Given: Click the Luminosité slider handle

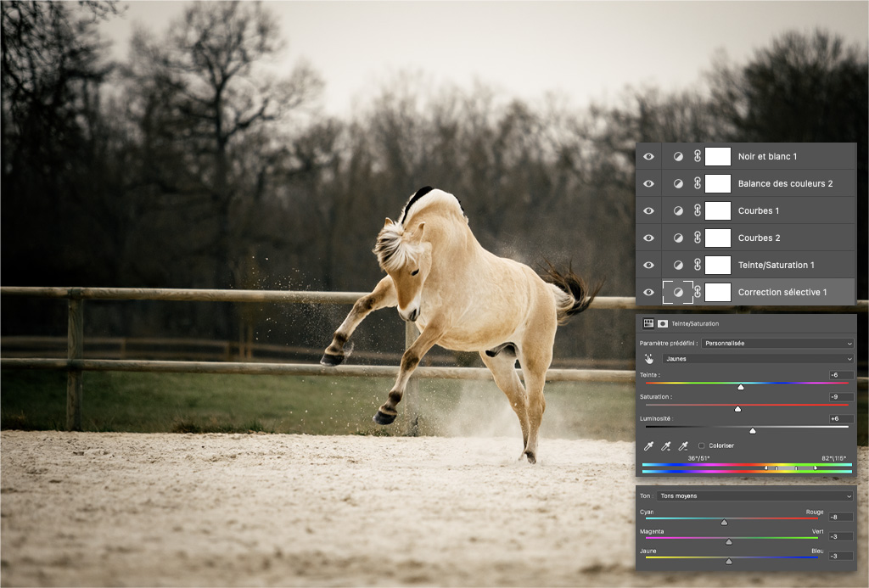Looking at the screenshot, I should [752, 431].
